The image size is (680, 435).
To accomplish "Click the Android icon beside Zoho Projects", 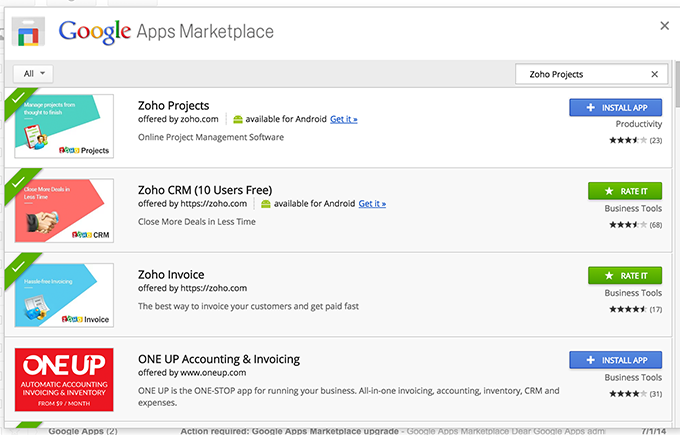I will [237, 119].
